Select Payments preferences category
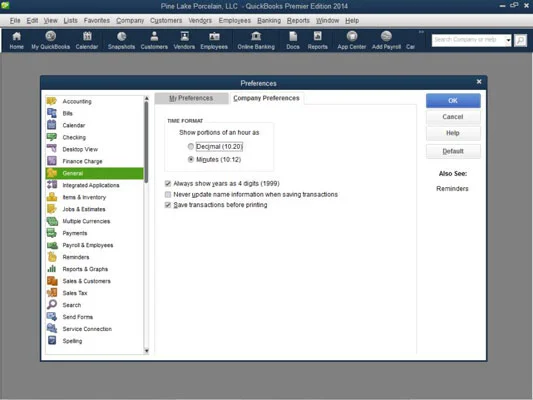 (94, 233)
